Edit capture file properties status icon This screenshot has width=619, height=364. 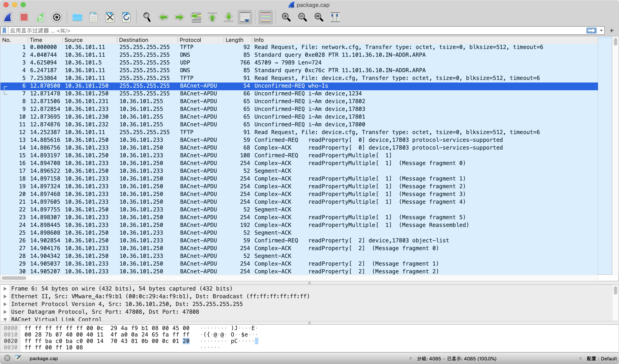point(18,358)
